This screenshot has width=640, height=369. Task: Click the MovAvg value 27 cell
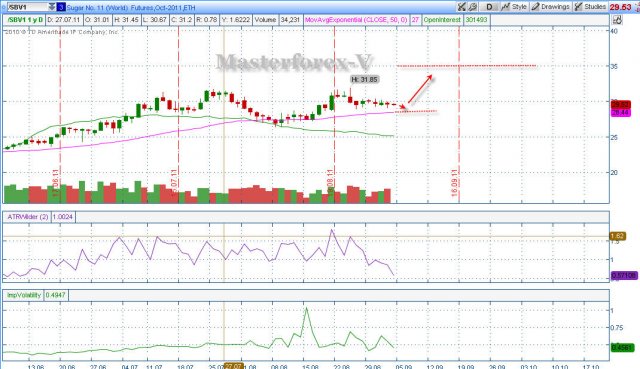(415, 20)
